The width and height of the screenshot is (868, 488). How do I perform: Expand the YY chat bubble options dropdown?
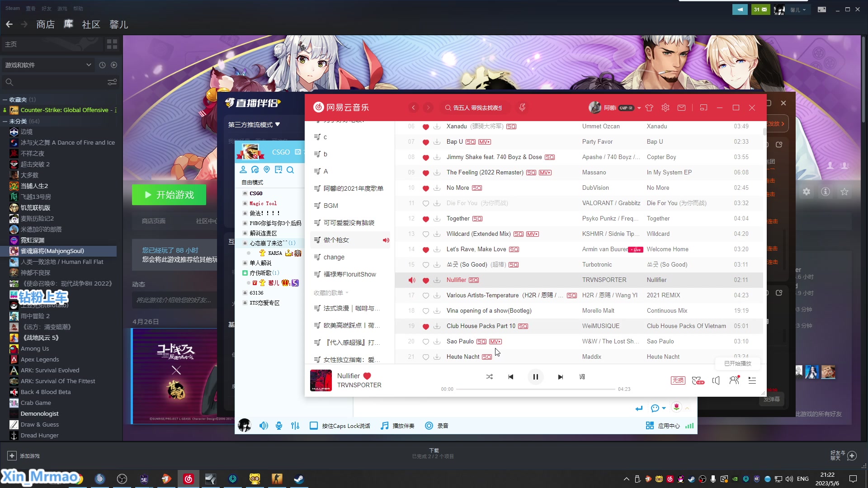664,408
